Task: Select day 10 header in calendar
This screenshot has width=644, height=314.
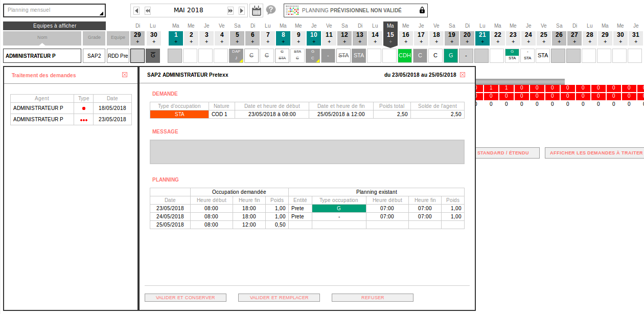Action: click(313, 37)
